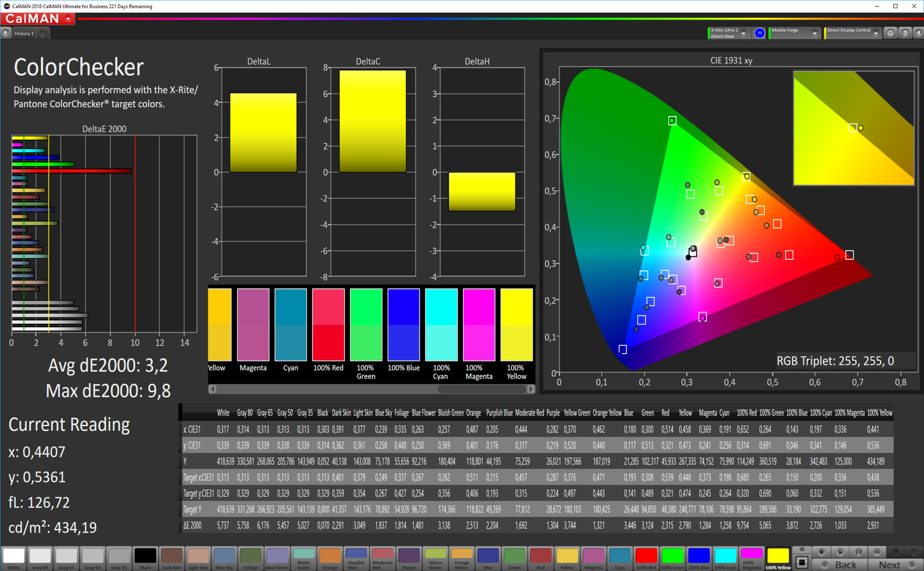Viewport: 924px width, 571px height.
Task: Click the play arrow beside History 1
Action: pos(5,33)
